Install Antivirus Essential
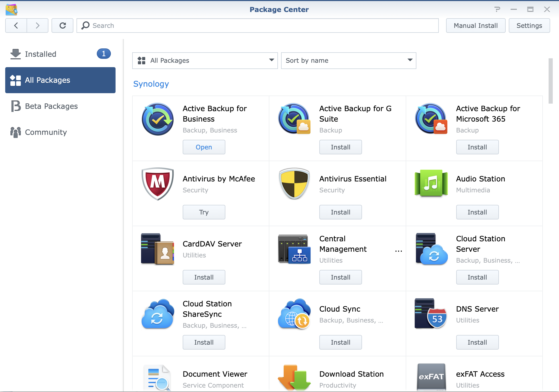 341,212
